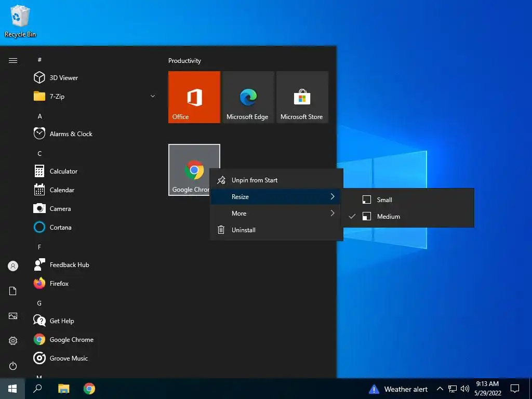Click the taskbar clock showing 9:13 AM
Viewport: 532px width, 399px height.
coord(487,389)
